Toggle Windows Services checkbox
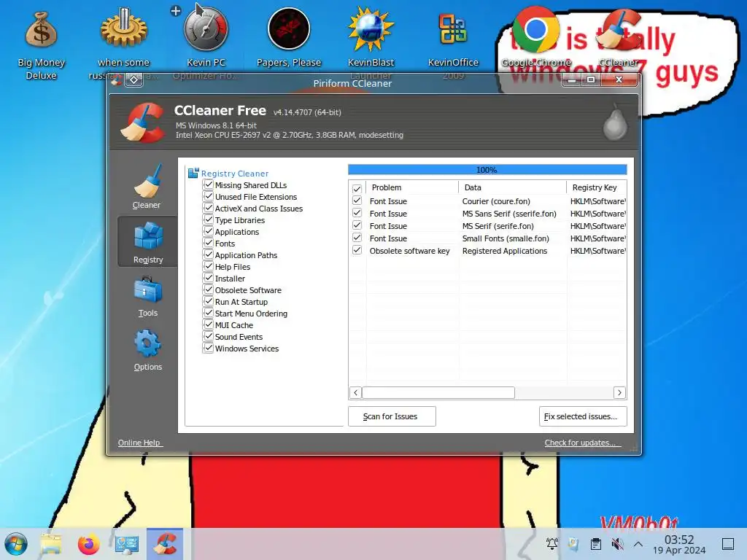Screen dimensions: 747x560 208,348
